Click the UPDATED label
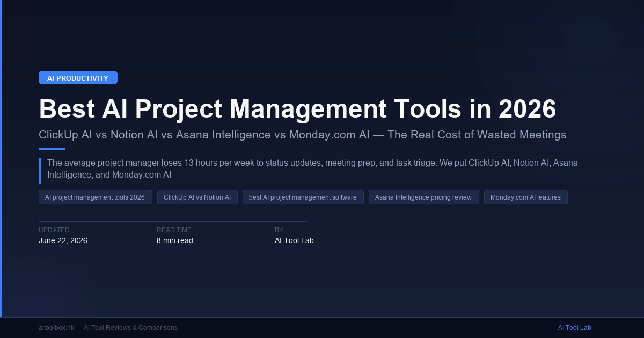644x338 pixels. point(54,230)
